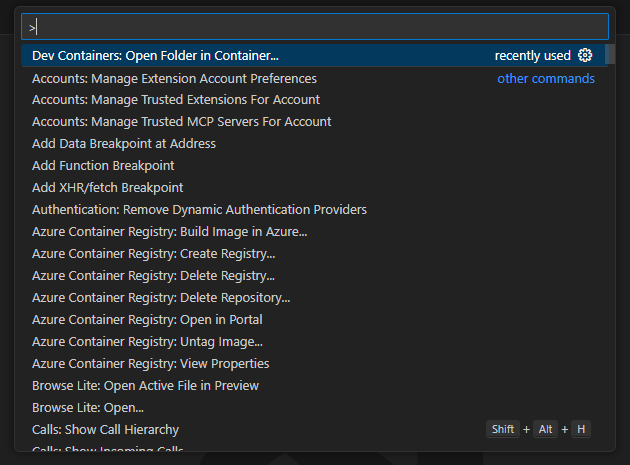Choose Add Function Breakpoint command
The image size is (630, 465).
313,166
